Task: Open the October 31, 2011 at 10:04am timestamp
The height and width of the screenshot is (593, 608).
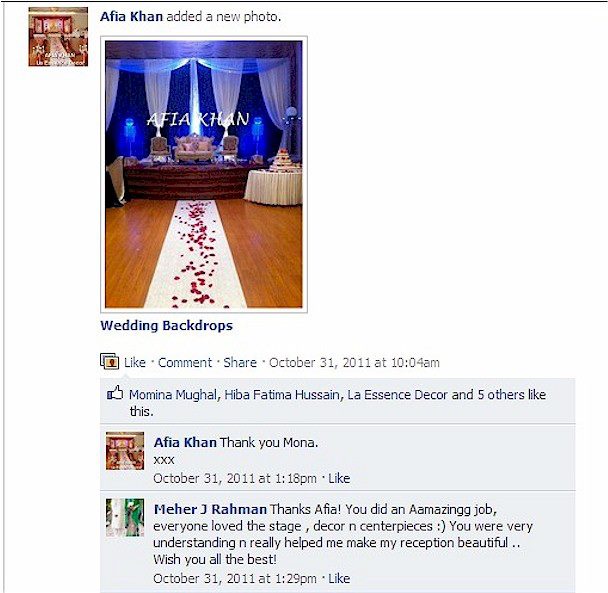Action: pos(354,363)
